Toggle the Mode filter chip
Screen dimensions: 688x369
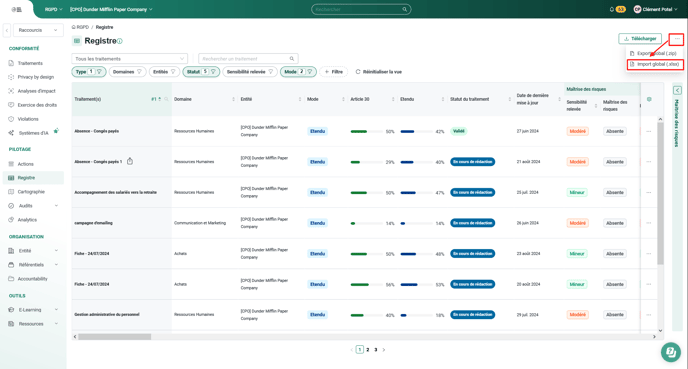pyautogui.click(x=298, y=72)
